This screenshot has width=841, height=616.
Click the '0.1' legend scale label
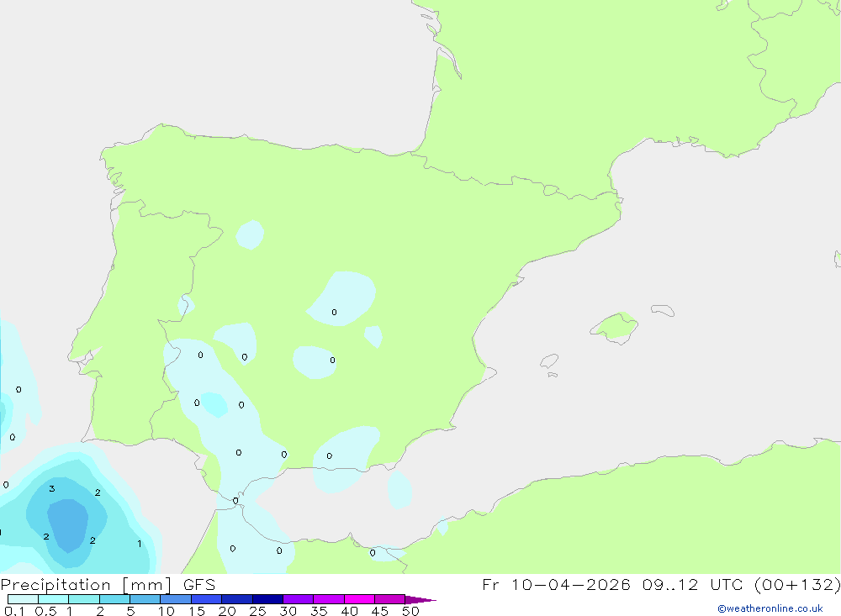tap(14, 611)
